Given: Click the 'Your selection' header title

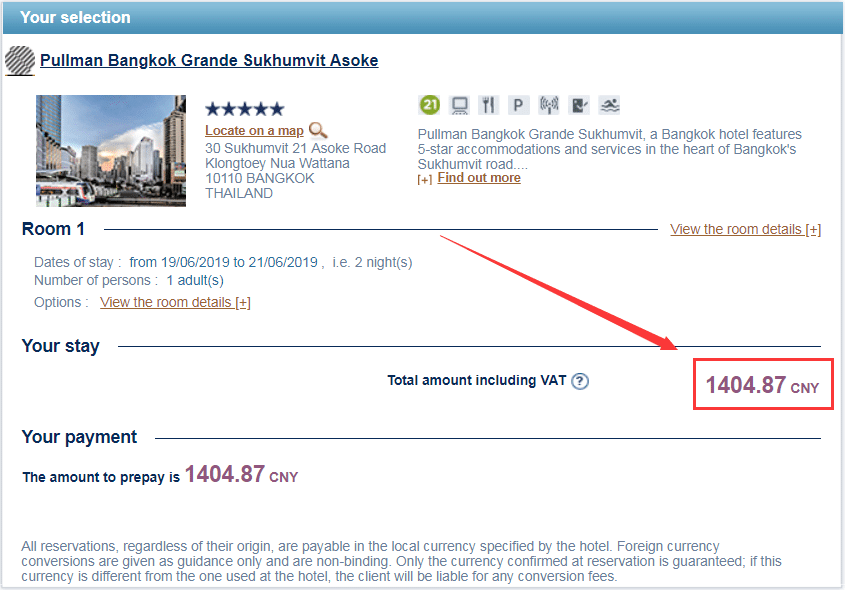Looking at the screenshot, I should click(75, 17).
